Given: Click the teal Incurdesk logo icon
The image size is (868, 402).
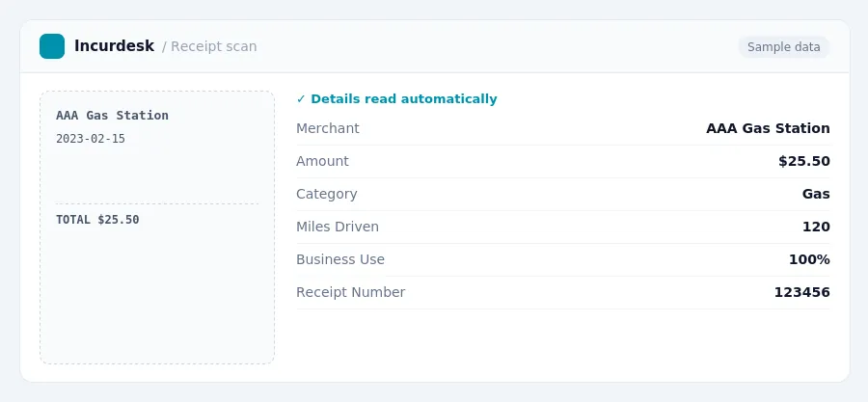Looking at the screenshot, I should click(x=52, y=46).
